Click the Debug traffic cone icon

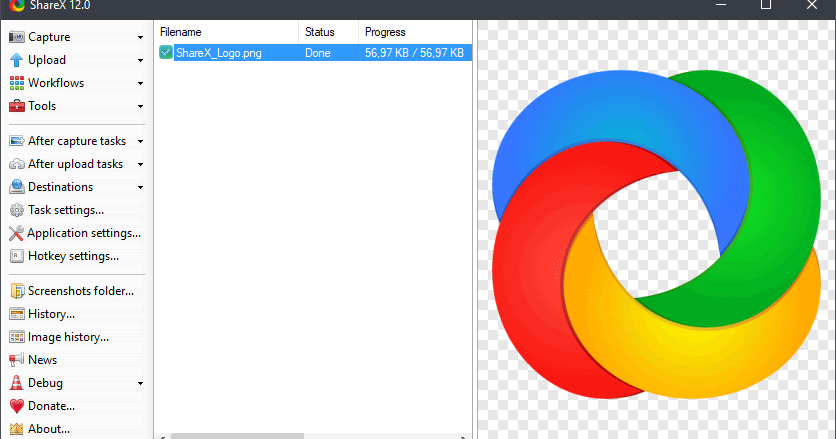click(17, 382)
